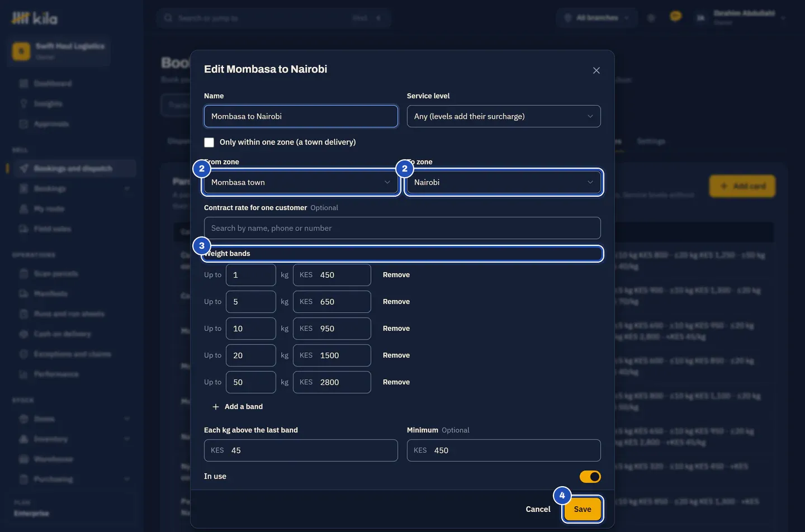The height and width of the screenshot is (532, 805).
Task: Close the Edit Mombasa to Nairobi dialog
Action: point(596,70)
